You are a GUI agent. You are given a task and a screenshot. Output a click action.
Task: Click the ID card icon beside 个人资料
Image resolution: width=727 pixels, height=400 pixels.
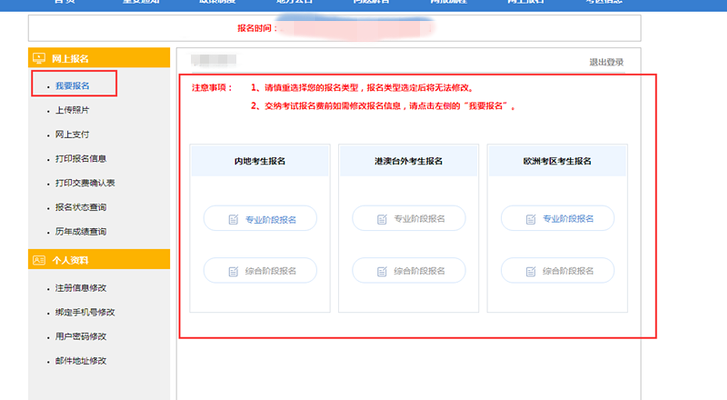[40, 260]
